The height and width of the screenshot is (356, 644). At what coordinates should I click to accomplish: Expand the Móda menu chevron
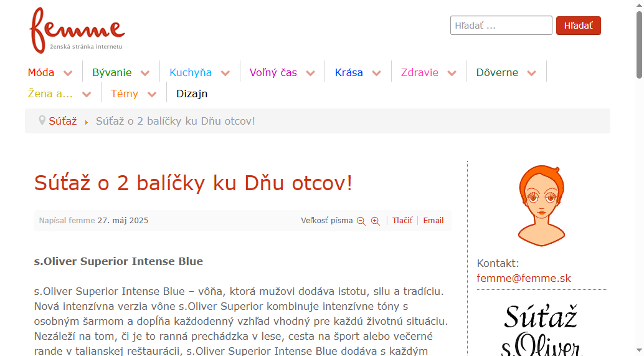[x=68, y=73]
